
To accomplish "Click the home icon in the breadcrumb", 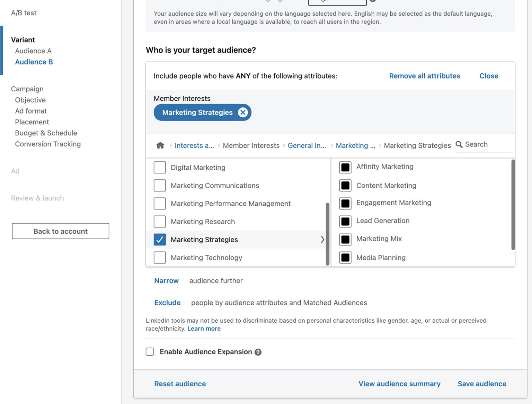I will click(160, 145).
